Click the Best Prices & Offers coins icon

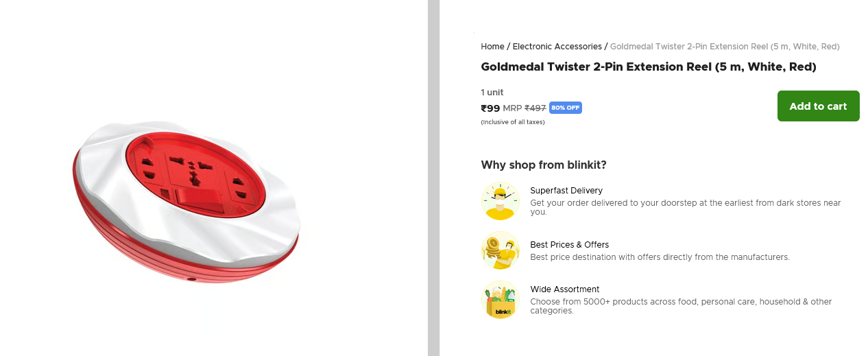coord(500,250)
